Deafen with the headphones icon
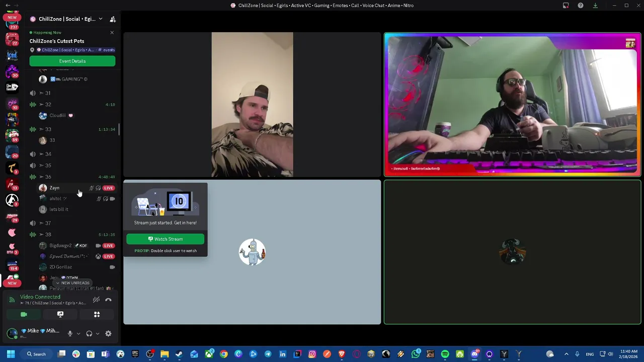The height and width of the screenshot is (362, 644). pyautogui.click(x=89, y=333)
